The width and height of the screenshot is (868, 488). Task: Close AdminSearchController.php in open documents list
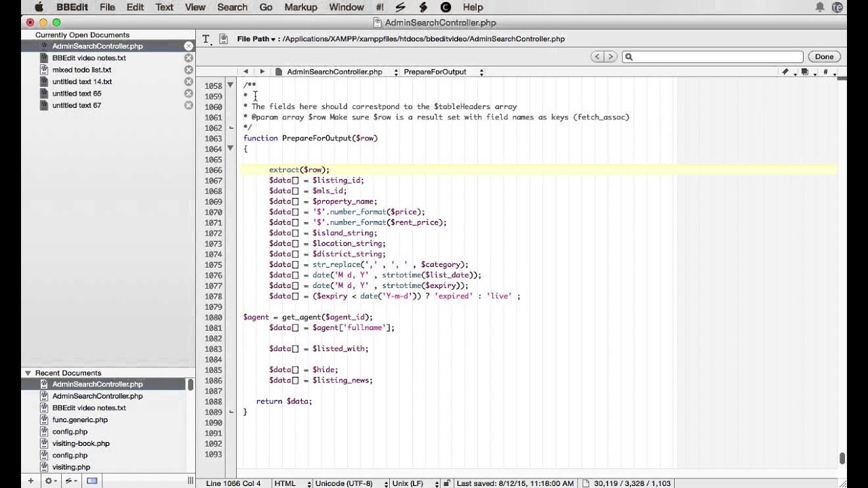(189, 46)
